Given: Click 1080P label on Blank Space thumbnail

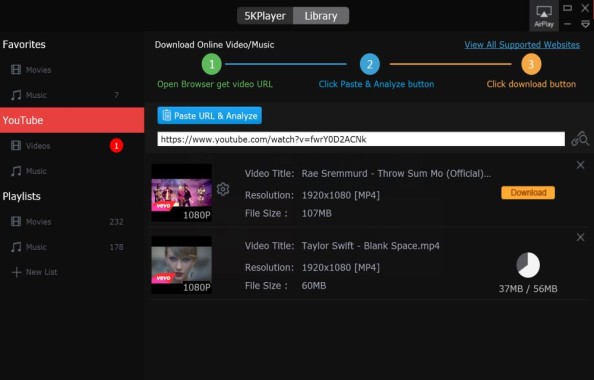Looking at the screenshot, I should [197, 287].
